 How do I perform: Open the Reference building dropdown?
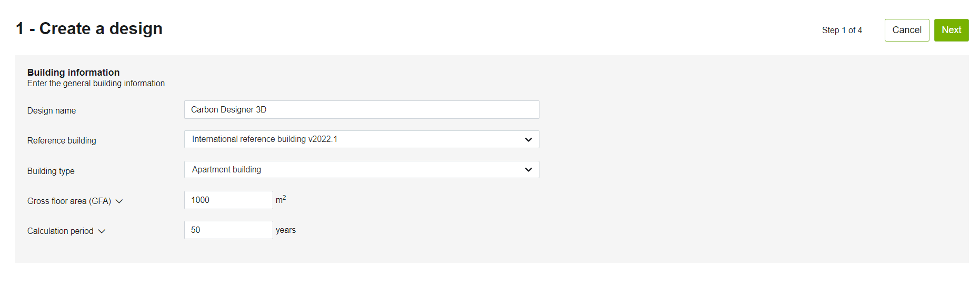(361, 139)
